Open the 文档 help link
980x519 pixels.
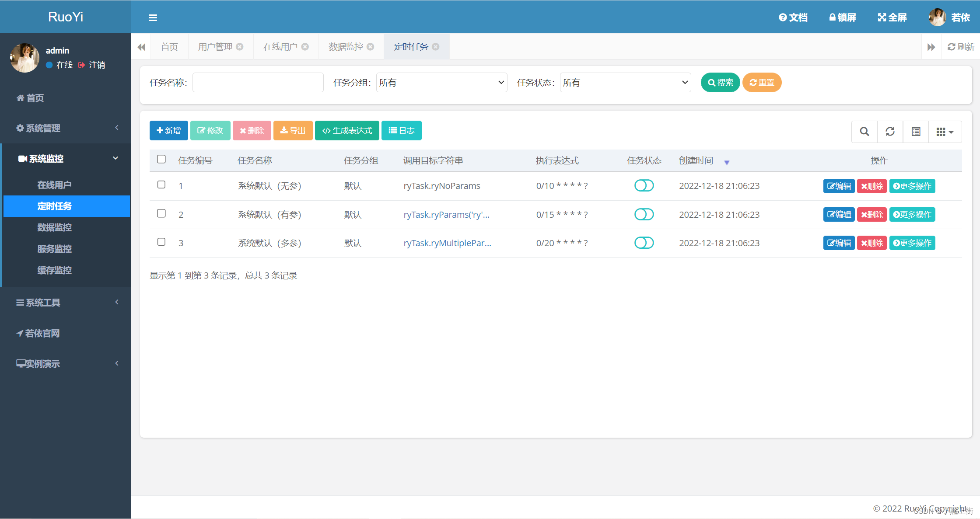(793, 17)
